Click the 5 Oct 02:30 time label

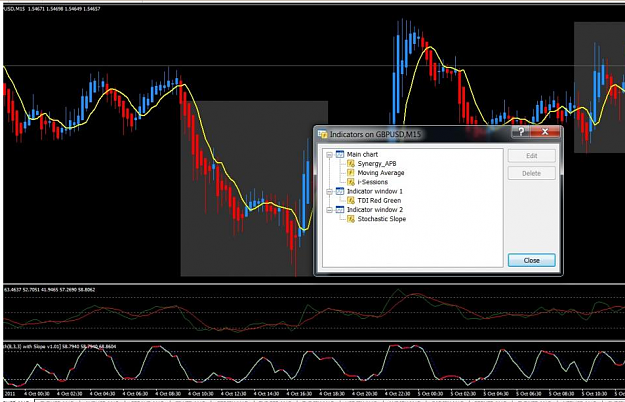[463, 394]
